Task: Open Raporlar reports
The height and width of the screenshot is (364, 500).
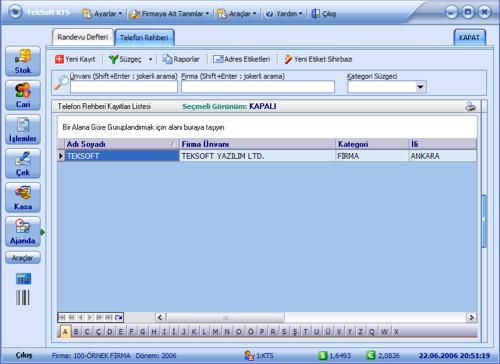Action: coord(181,59)
